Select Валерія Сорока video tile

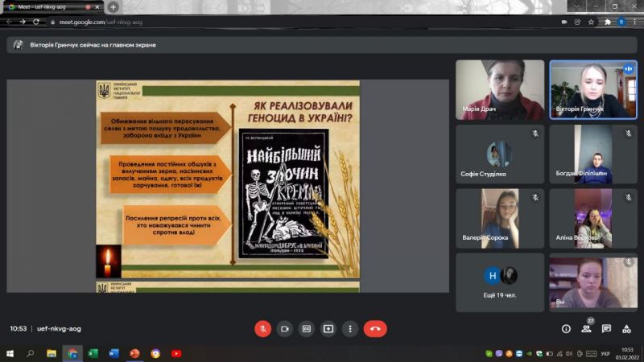500,218
